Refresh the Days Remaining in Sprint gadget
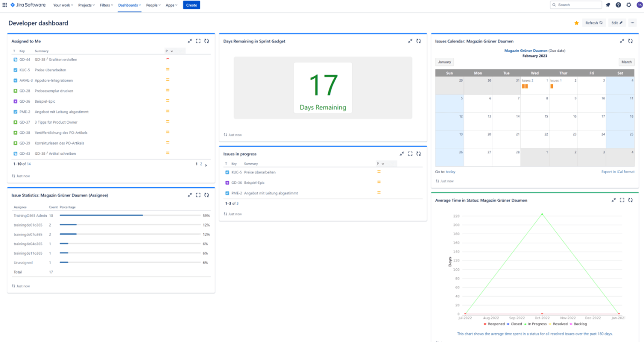Image resolution: width=644 pixels, height=342 pixels. point(418,41)
